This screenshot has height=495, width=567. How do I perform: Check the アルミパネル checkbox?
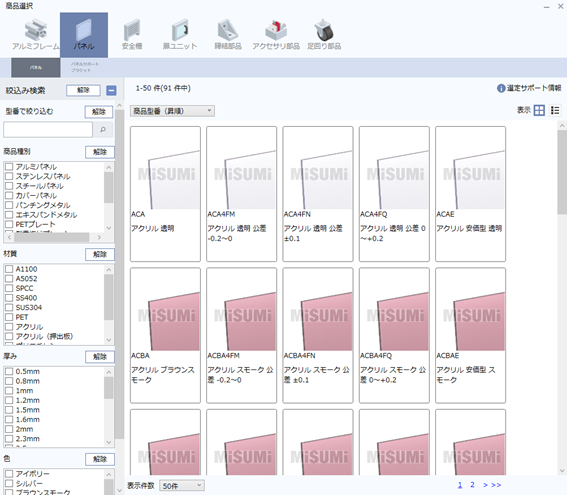(9, 167)
